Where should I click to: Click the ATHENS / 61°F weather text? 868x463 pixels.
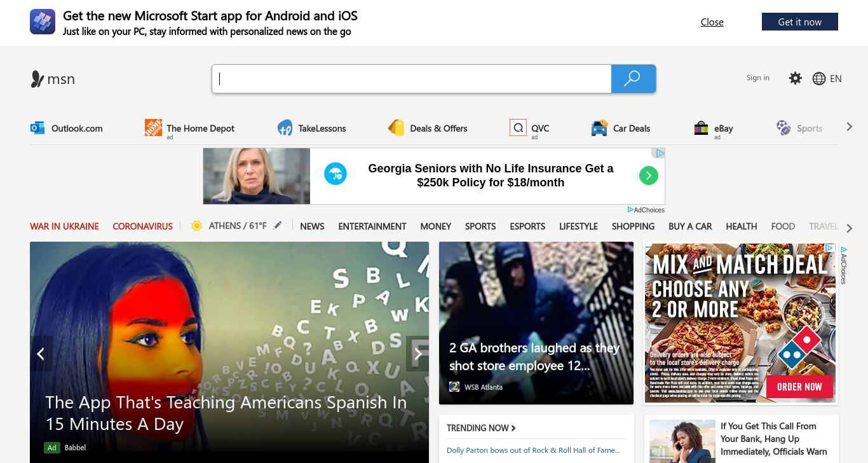238,226
